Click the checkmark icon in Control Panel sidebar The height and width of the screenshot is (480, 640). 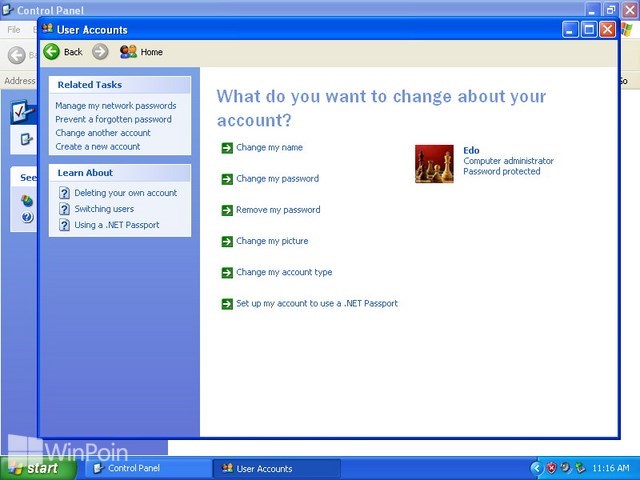tap(22, 111)
